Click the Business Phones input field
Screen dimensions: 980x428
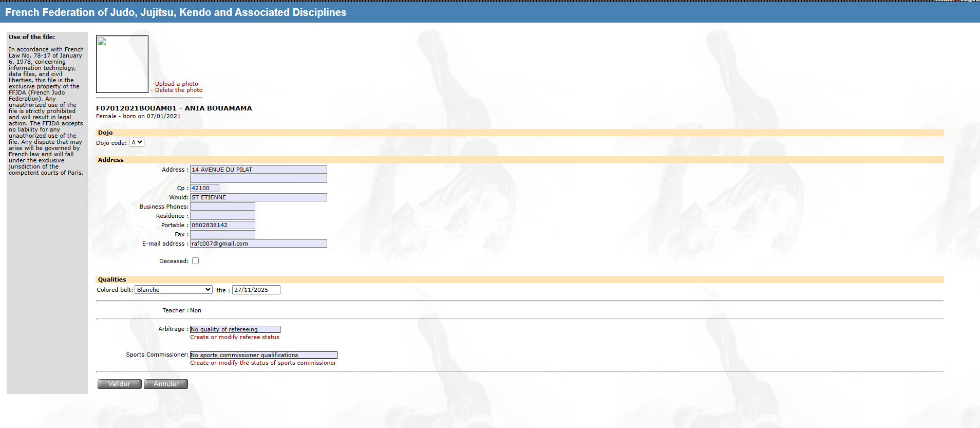(222, 207)
